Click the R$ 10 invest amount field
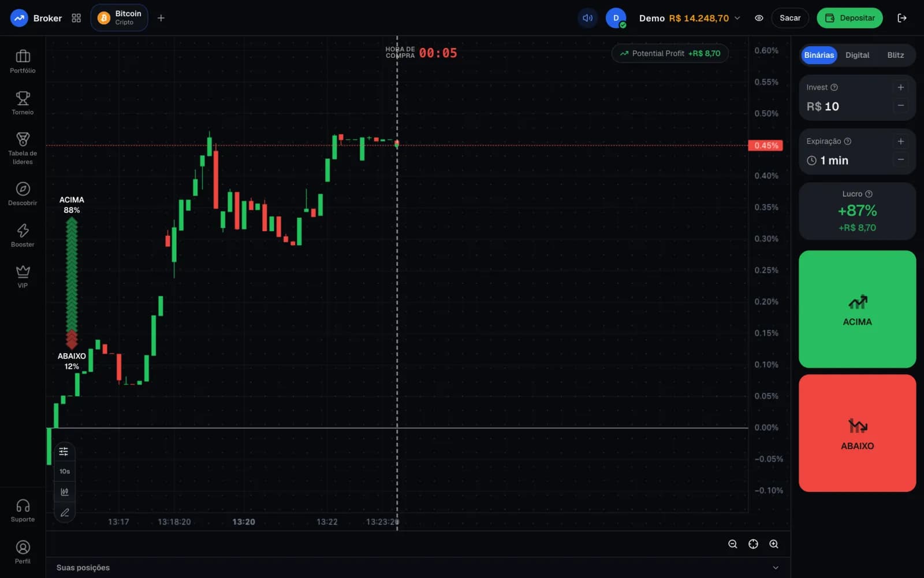The height and width of the screenshot is (578, 924). point(823,106)
